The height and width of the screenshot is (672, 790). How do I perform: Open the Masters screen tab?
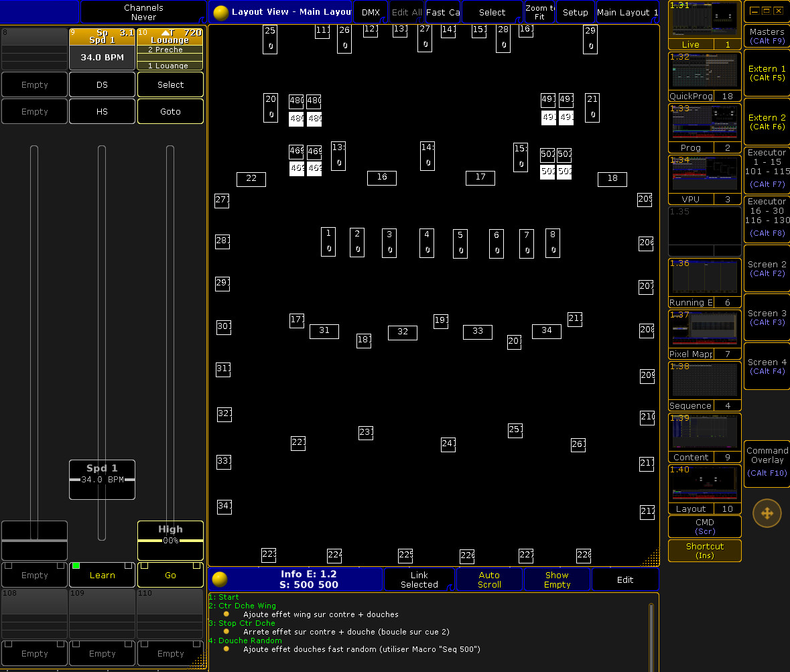coord(767,36)
